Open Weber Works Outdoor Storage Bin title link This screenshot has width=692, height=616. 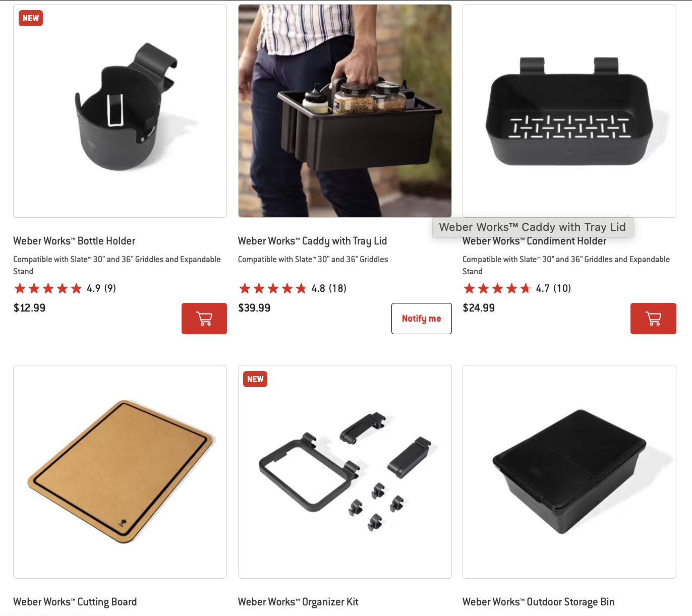[539, 602]
